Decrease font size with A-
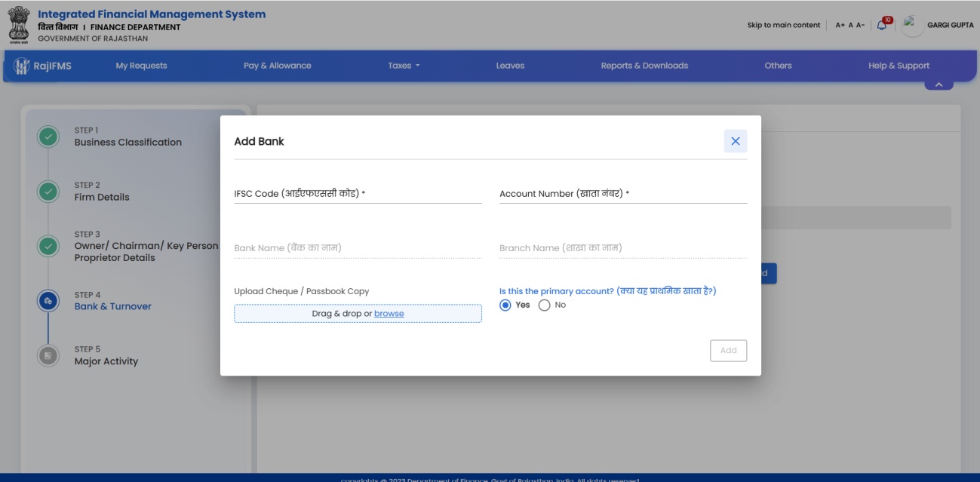The image size is (980, 482). pos(860,25)
